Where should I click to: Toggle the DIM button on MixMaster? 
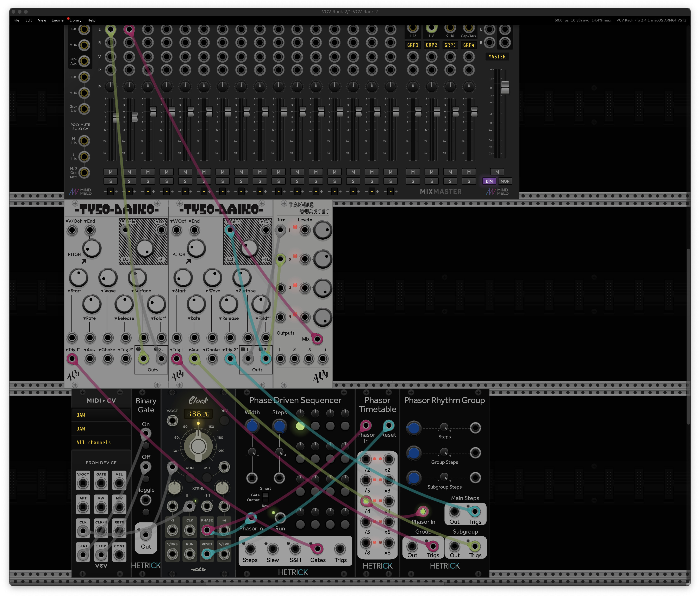(x=489, y=181)
